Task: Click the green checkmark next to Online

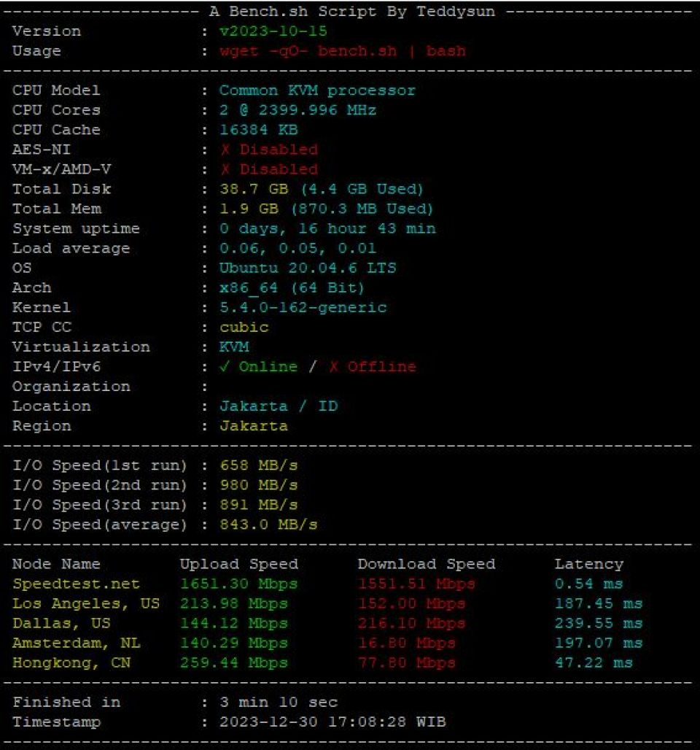Action: click(225, 367)
